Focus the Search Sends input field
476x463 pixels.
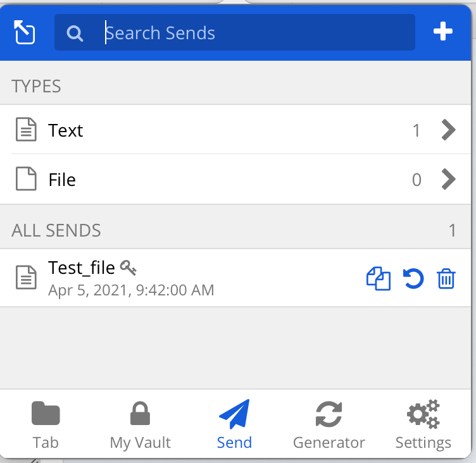[x=235, y=32]
